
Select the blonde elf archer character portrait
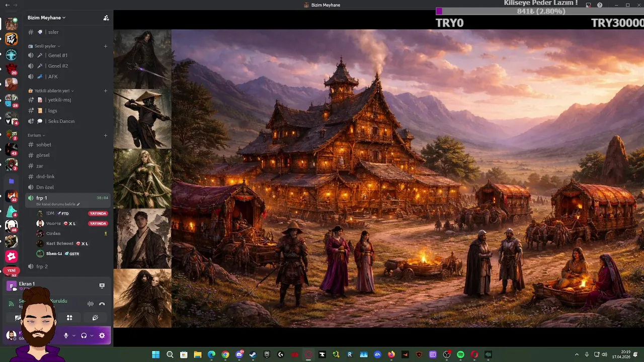(142, 178)
